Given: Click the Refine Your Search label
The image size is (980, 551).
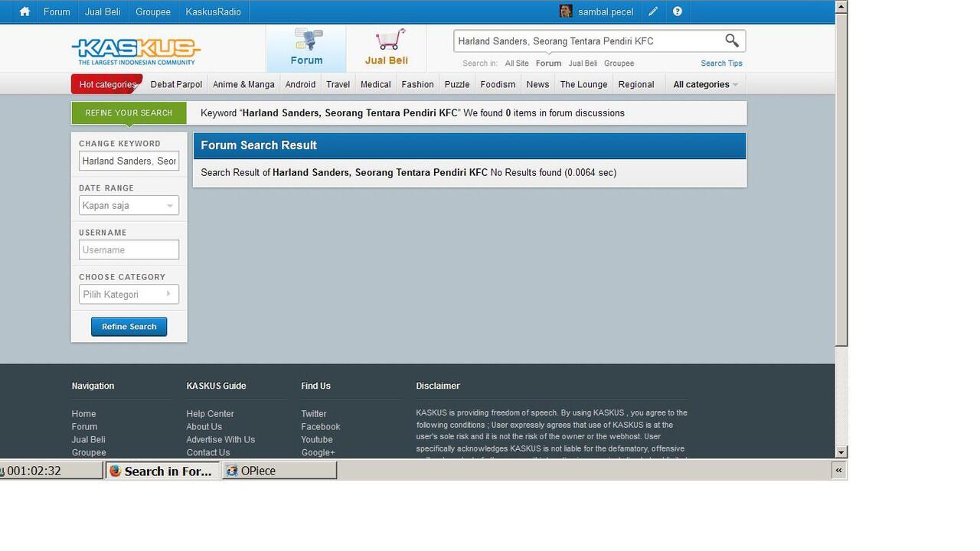Looking at the screenshot, I should click(x=129, y=112).
